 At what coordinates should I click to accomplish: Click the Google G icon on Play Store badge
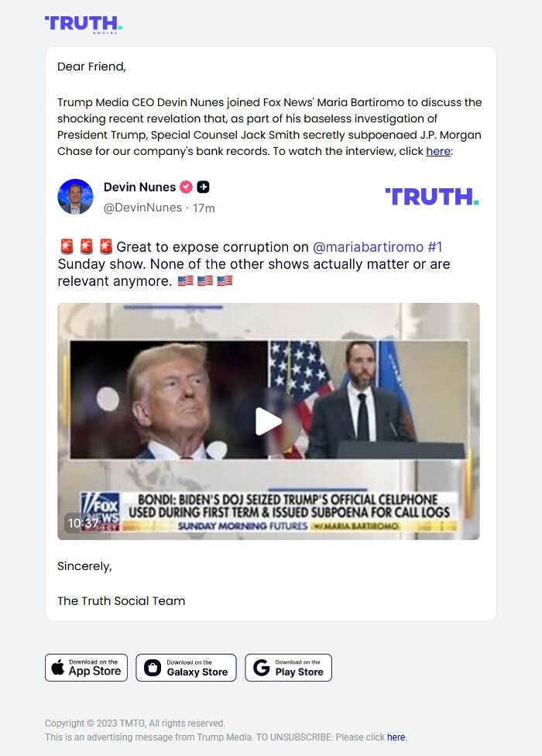point(262,668)
